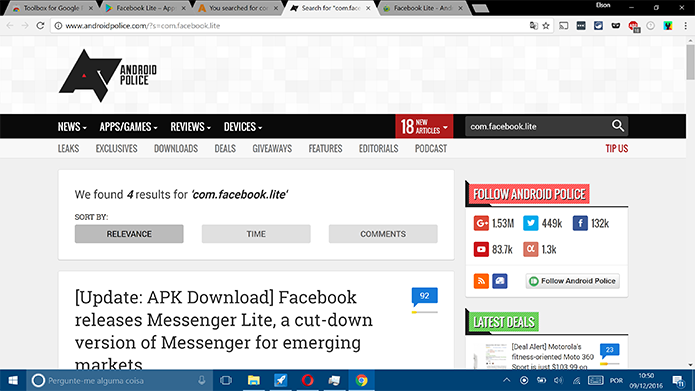Click the Android Police logo
Screen dimensions: 695x391
point(108,76)
